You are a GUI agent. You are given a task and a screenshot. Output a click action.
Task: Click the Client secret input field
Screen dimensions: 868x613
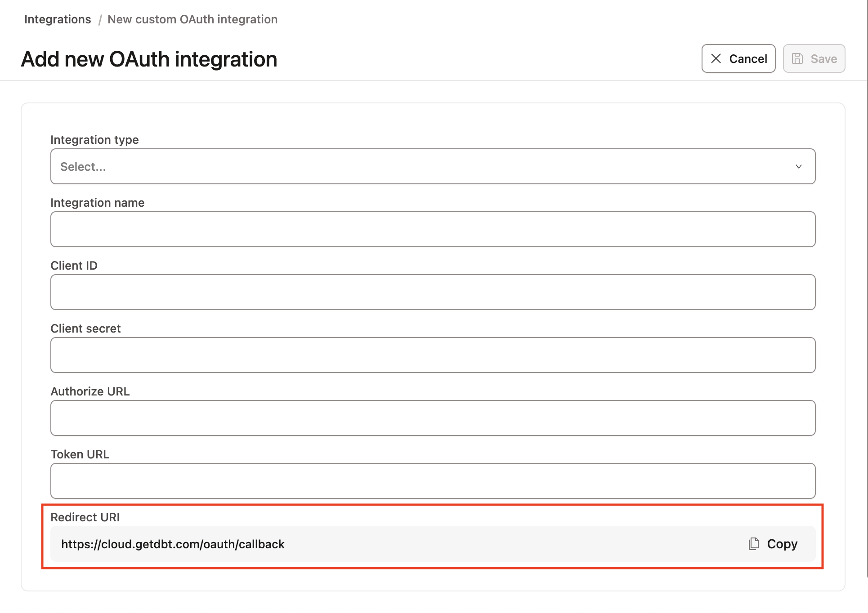(x=432, y=355)
